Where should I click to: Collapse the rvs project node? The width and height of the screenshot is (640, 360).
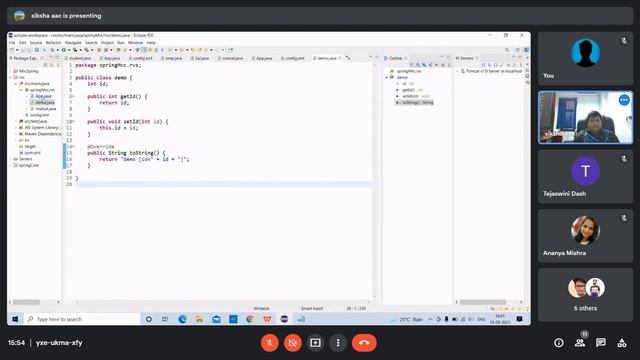click(11, 77)
